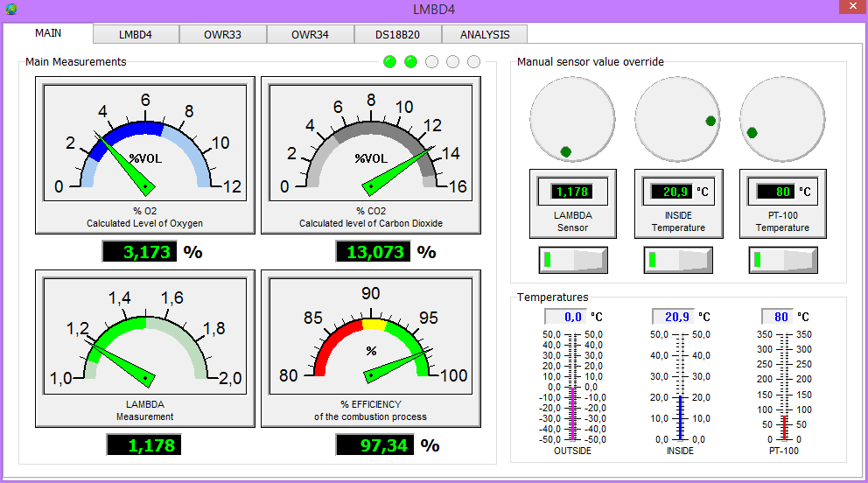Viewport: 868px width, 483px height.
Task: Open the DS18B20 tab
Action: click(x=397, y=35)
